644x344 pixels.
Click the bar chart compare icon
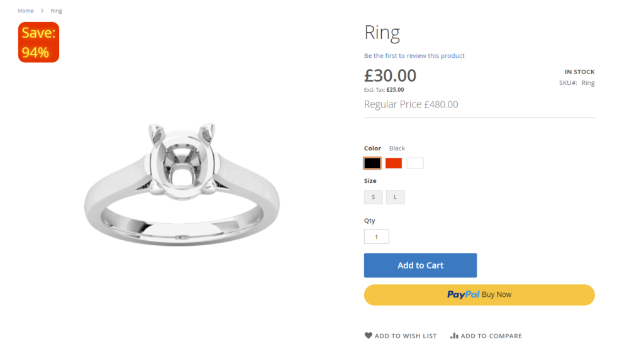click(x=454, y=336)
